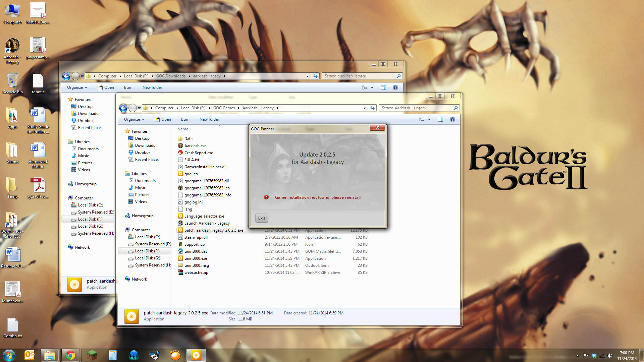Select Aarklash.exe in the file list
This screenshot has height=362, width=644.
click(195, 146)
